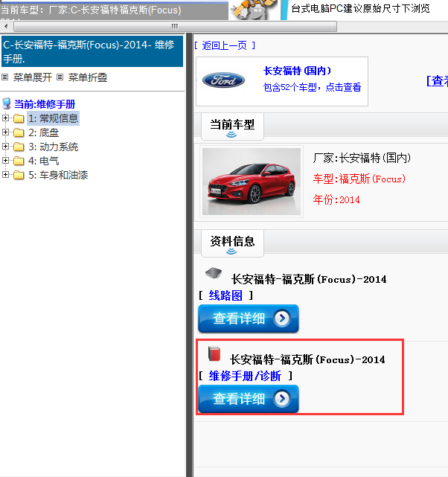Click 查看详细 button under 线路图
This screenshot has width=448, height=477.
(248, 318)
